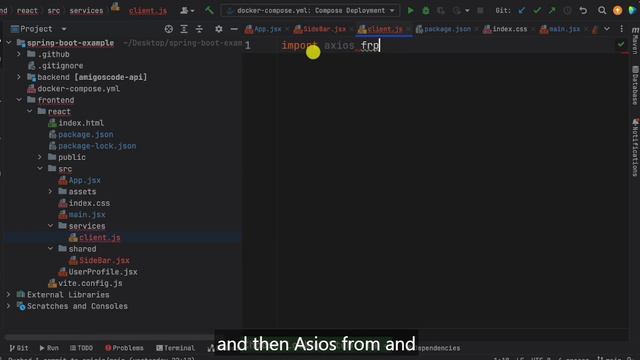This screenshot has height=360, width=640.
Task: Show hidden editor tabs chevron
Action: (x=607, y=29)
